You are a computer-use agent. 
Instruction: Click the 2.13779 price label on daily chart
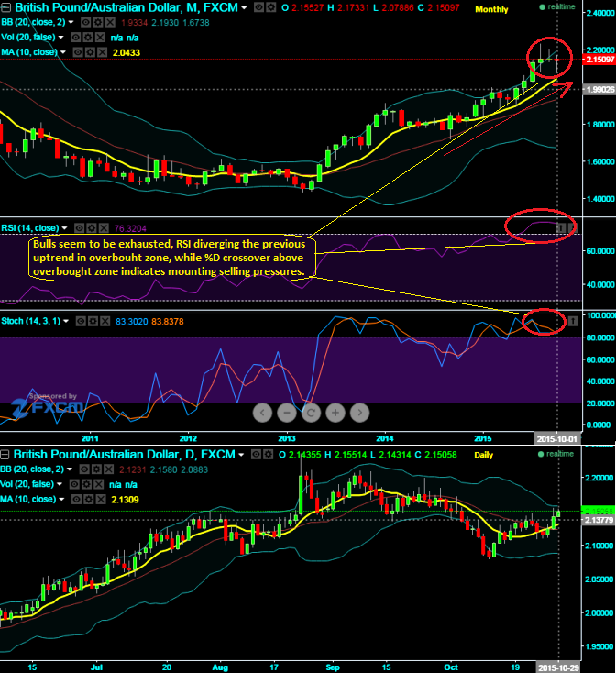[599, 520]
